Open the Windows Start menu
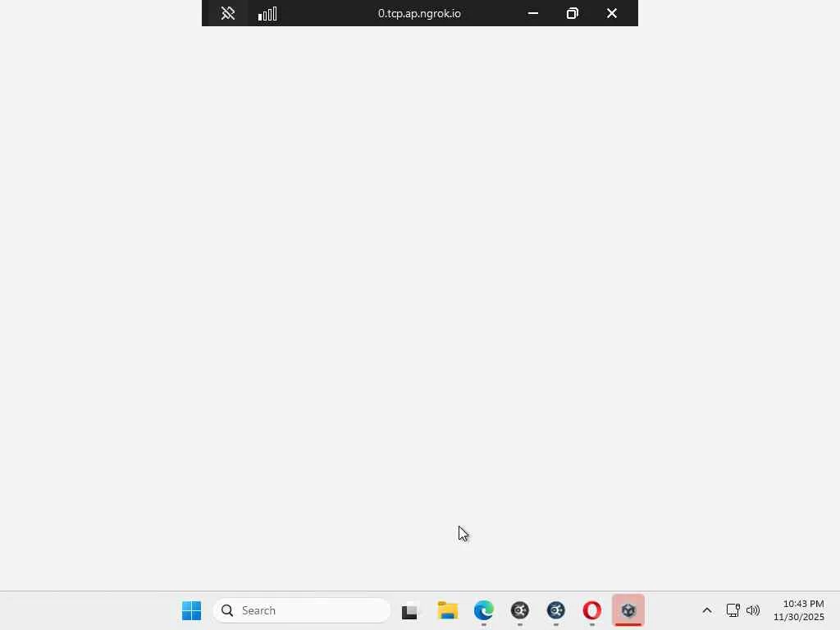This screenshot has height=630, width=840. point(191,610)
